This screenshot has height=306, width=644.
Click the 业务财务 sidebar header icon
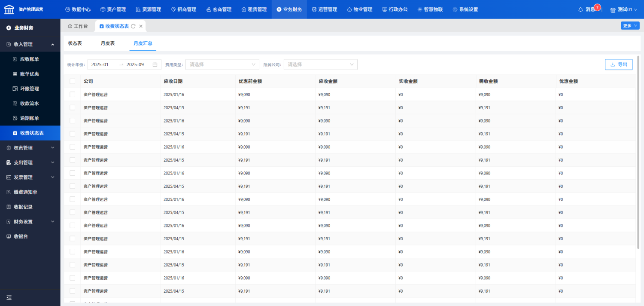pos(9,28)
